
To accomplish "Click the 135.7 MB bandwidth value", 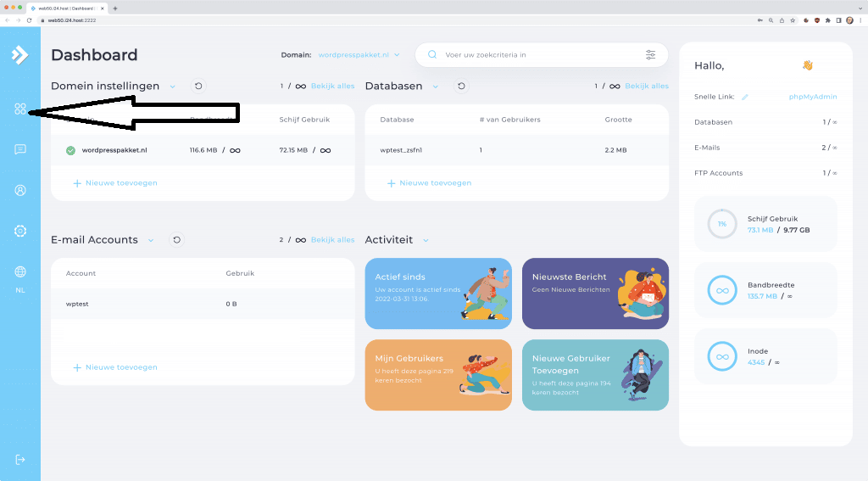I will [762, 296].
